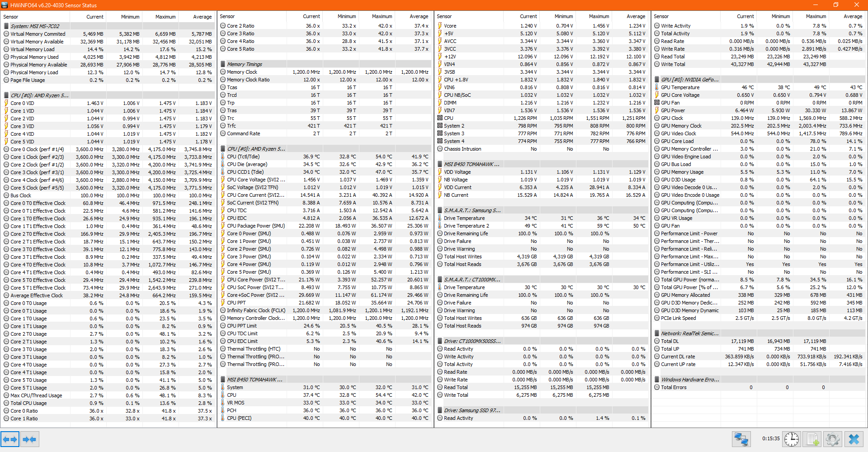
Task: Select the Infinity Fabric Clock (FCLK) row
Action: click(x=325, y=310)
